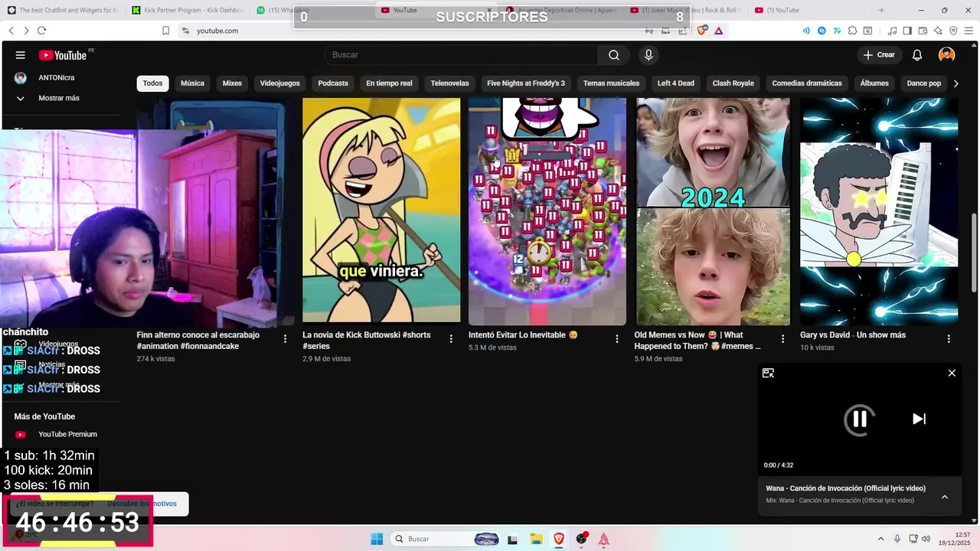Select the Dance pop chip
The height and width of the screenshot is (551, 980).
click(x=923, y=83)
